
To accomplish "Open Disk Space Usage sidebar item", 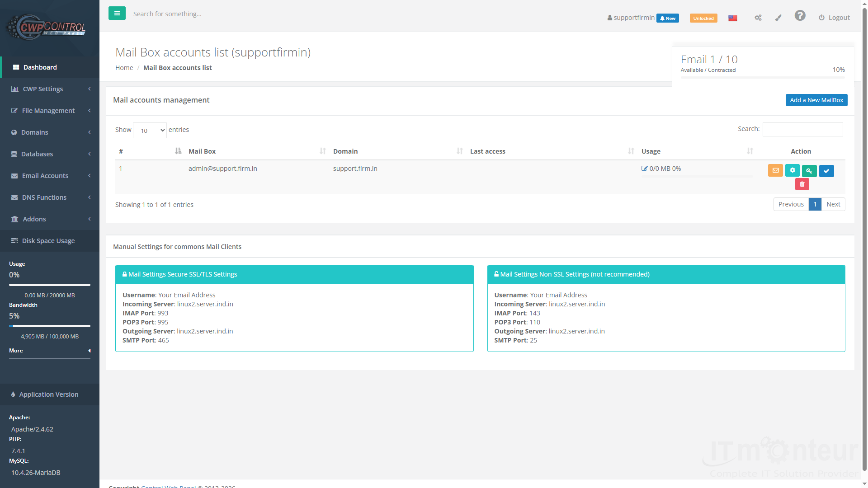I will [50, 241].
